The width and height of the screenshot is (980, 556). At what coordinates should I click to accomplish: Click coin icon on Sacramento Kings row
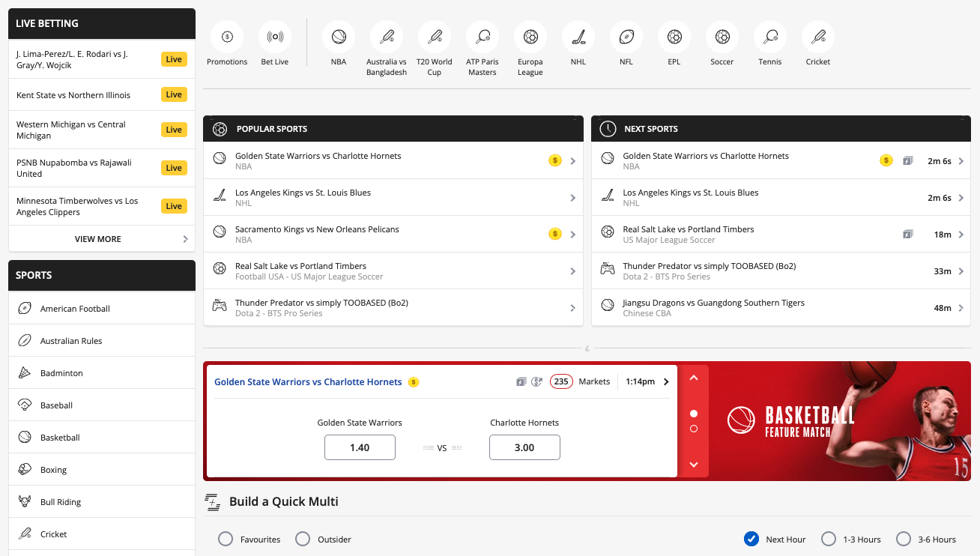[x=555, y=234]
